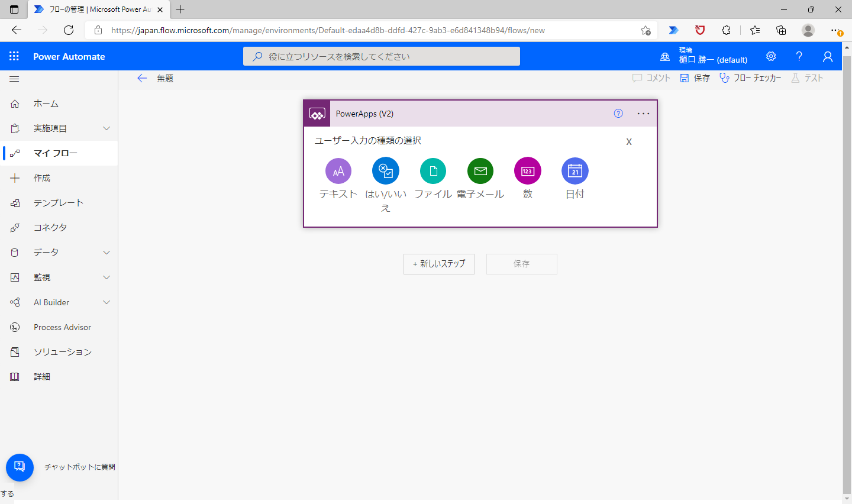Click テスト in the top command bar
The height and width of the screenshot is (504, 852).
807,78
